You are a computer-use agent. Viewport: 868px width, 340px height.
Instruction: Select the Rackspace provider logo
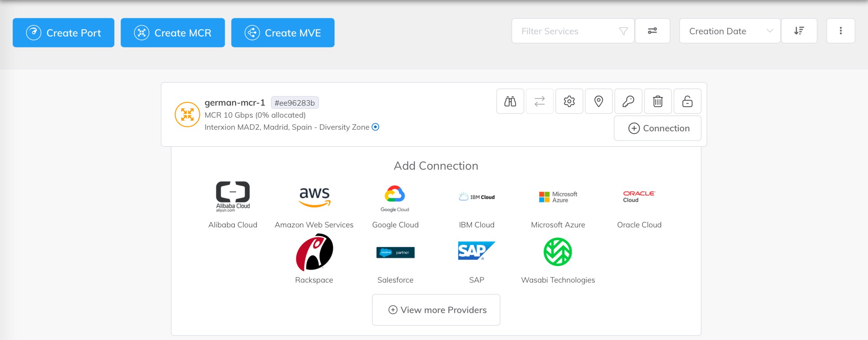(x=315, y=252)
